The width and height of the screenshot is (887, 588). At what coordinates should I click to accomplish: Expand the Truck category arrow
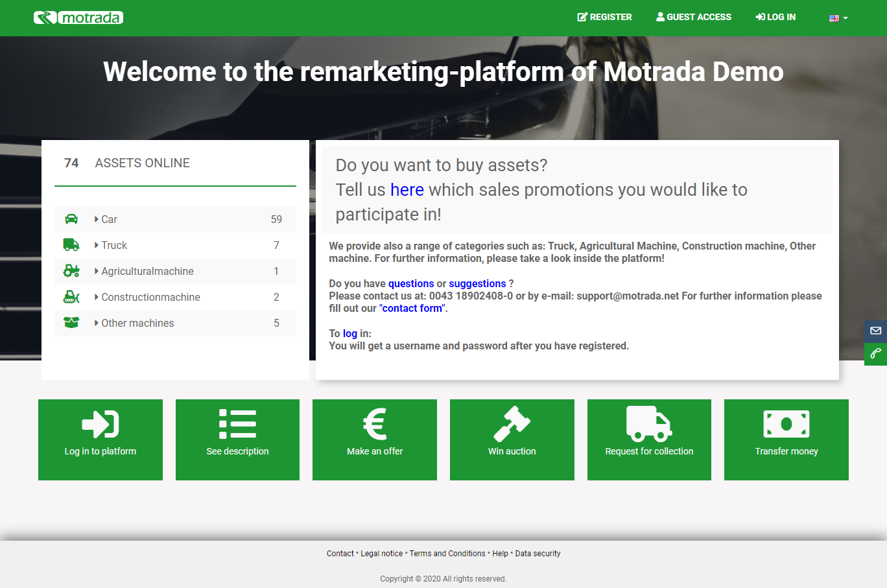coord(97,245)
